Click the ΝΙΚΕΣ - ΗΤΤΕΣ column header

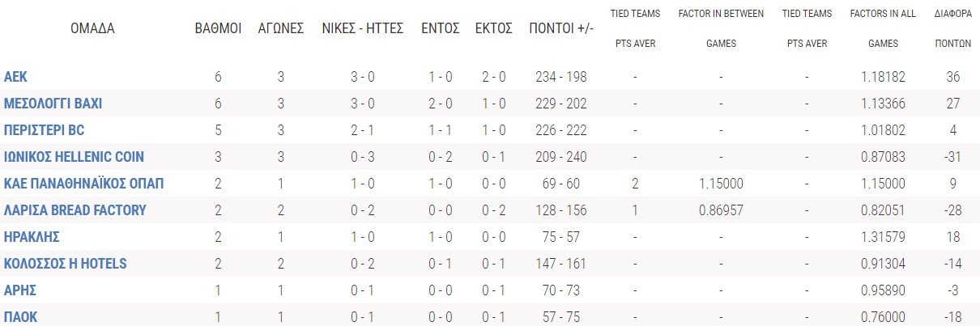coord(363,28)
